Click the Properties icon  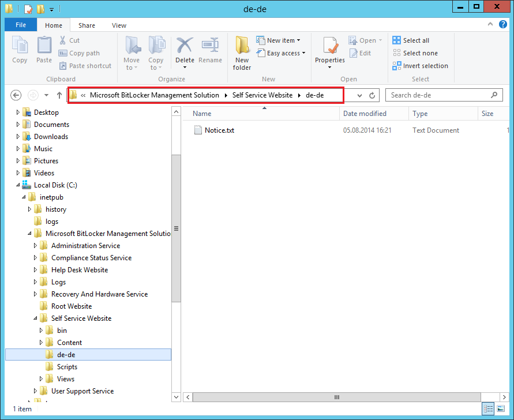(x=330, y=45)
